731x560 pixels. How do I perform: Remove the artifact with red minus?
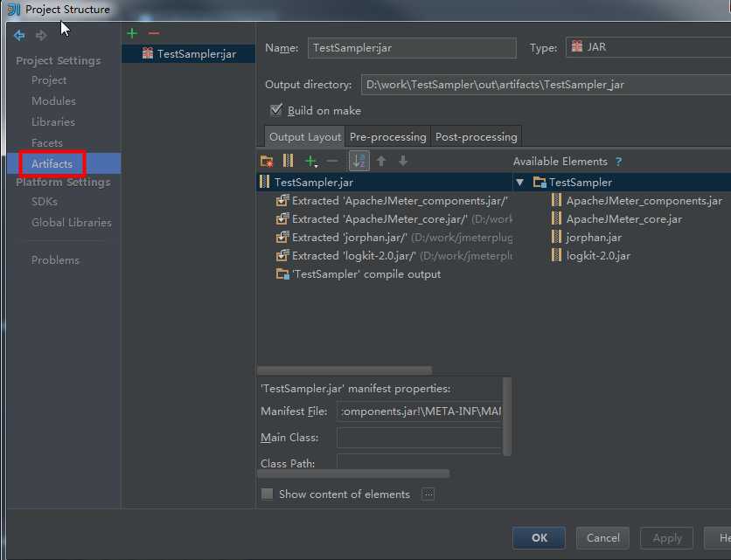tap(154, 33)
